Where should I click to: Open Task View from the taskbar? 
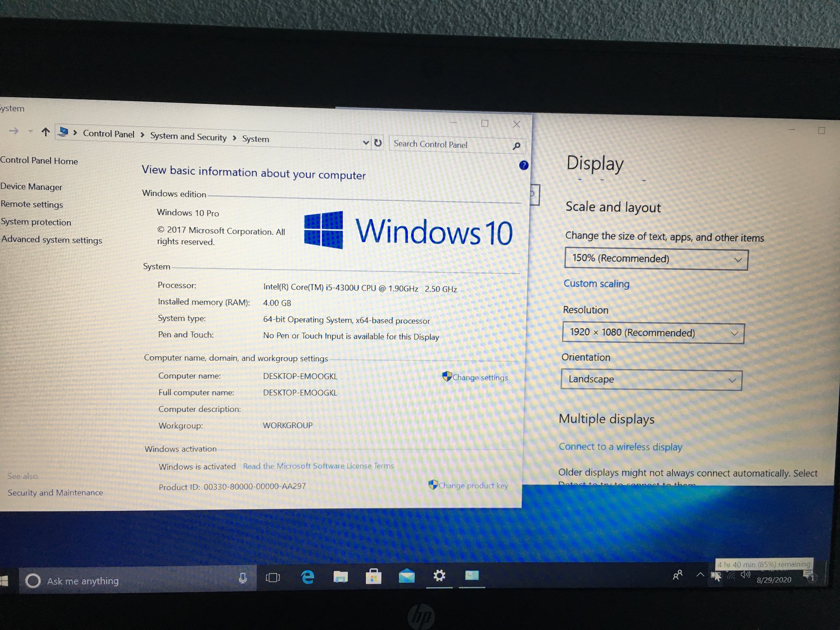pyautogui.click(x=273, y=578)
